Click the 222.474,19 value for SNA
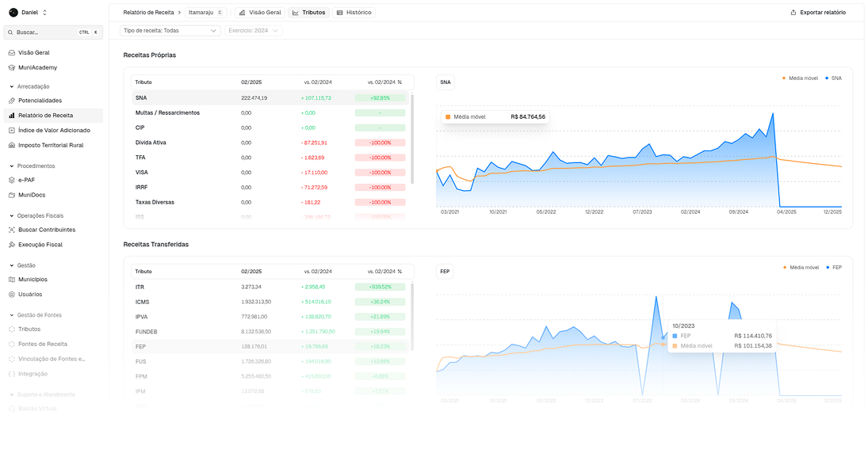 click(x=254, y=98)
